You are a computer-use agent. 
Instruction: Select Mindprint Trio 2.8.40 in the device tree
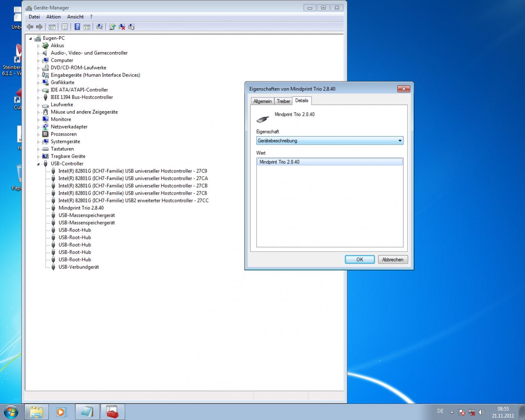81,208
